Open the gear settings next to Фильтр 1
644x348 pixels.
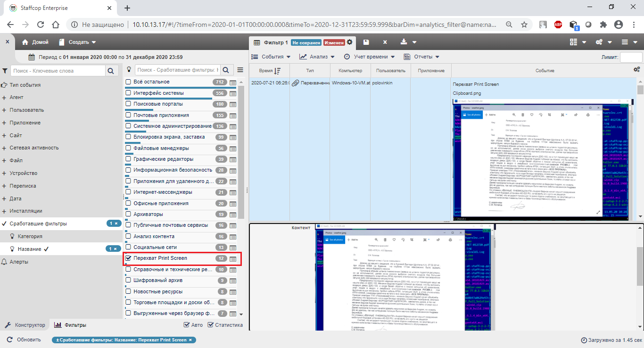tap(349, 42)
